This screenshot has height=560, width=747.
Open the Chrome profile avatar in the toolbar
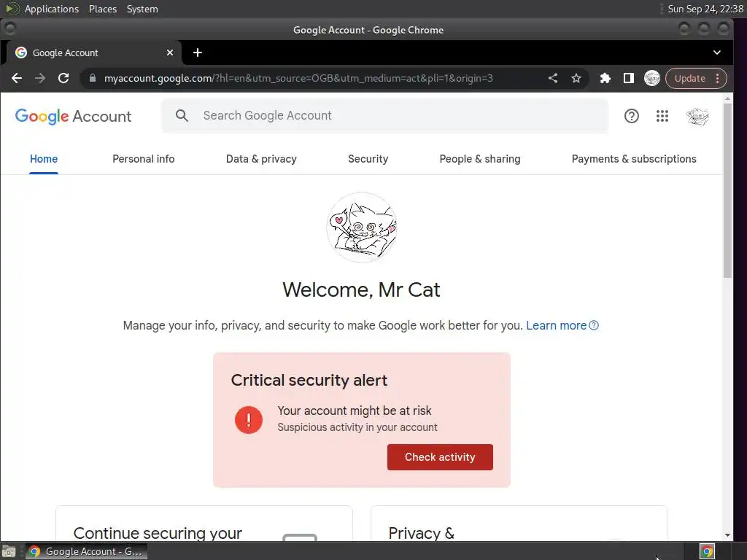pos(651,78)
